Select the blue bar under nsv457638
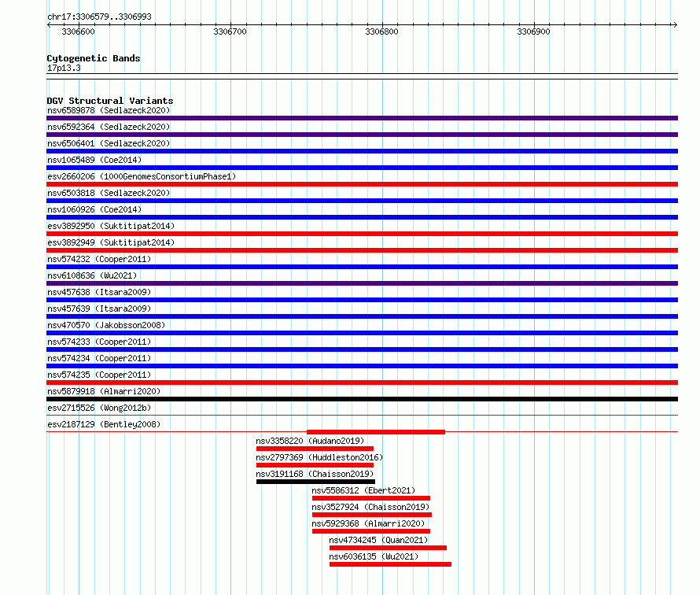Screen dimensions: 700x595 tap(362, 300)
